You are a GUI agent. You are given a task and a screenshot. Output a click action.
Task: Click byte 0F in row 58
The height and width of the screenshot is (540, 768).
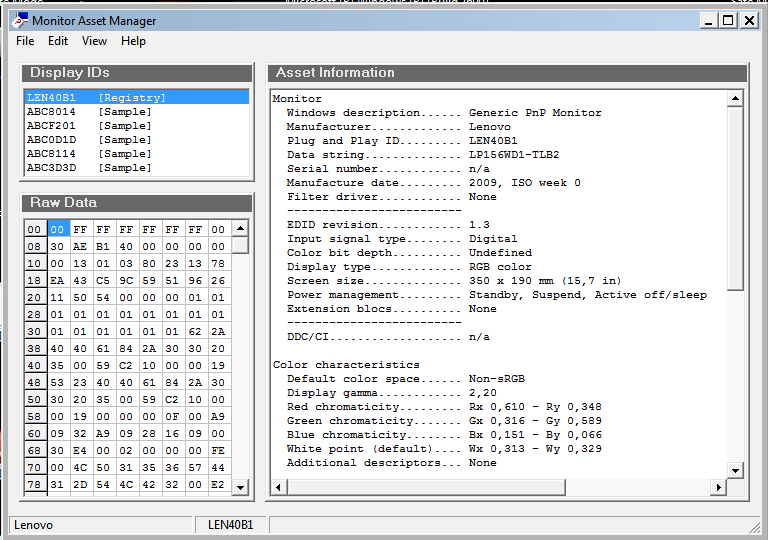point(172,417)
